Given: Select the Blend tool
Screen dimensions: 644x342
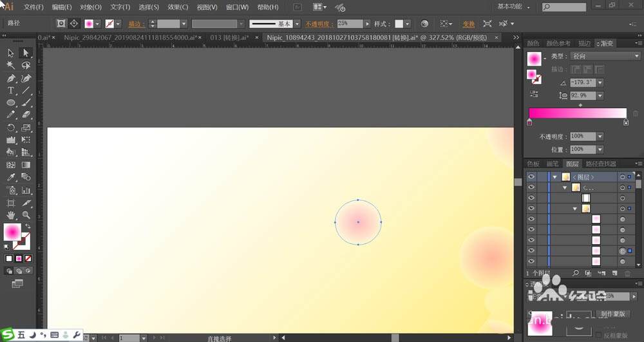Looking at the screenshot, I should [26, 177].
